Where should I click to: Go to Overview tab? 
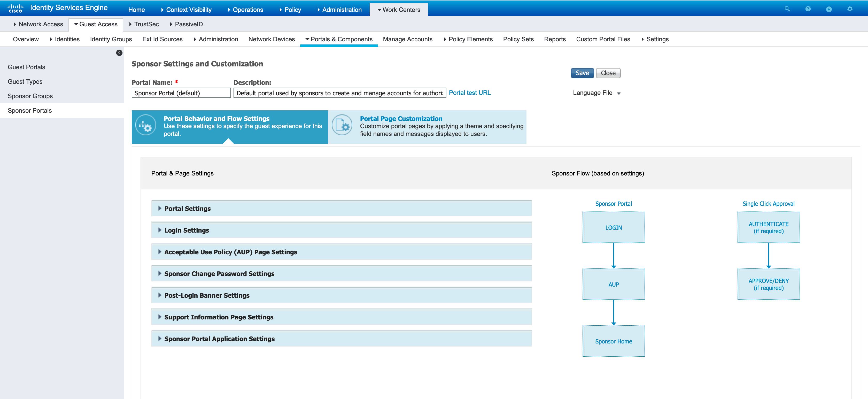coord(26,39)
